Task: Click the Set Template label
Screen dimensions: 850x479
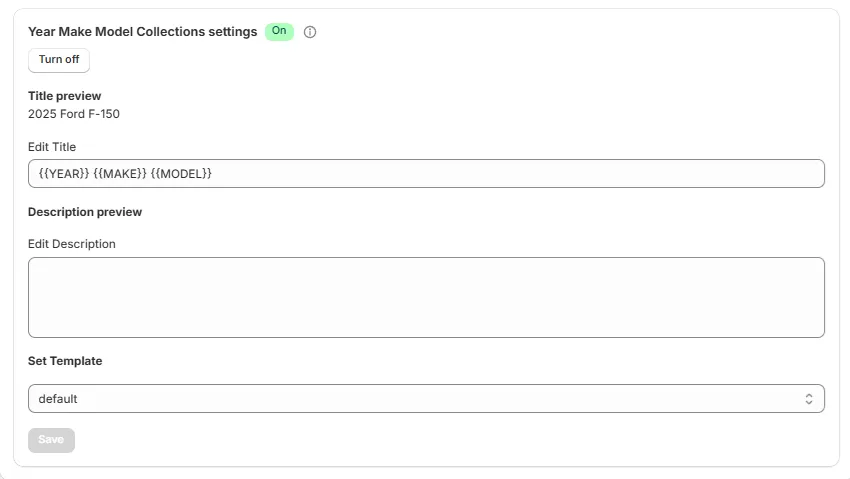Action: [65, 361]
